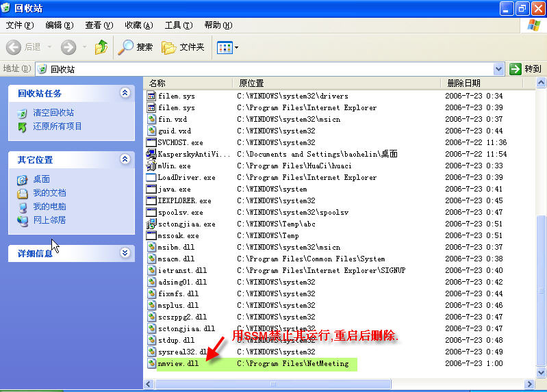Image resolution: width=547 pixels, height=392 pixels.
Task: Open the 帮助(H) menu
Action: pyautogui.click(x=218, y=25)
